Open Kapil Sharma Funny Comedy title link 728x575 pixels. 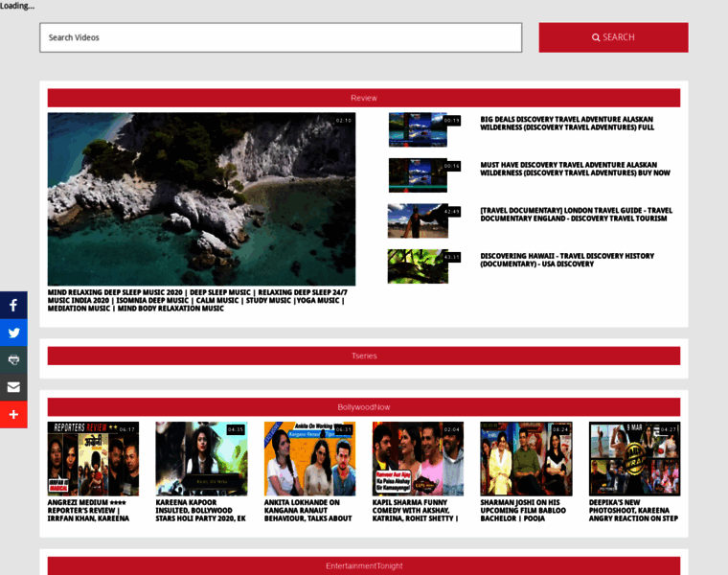(415, 510)
